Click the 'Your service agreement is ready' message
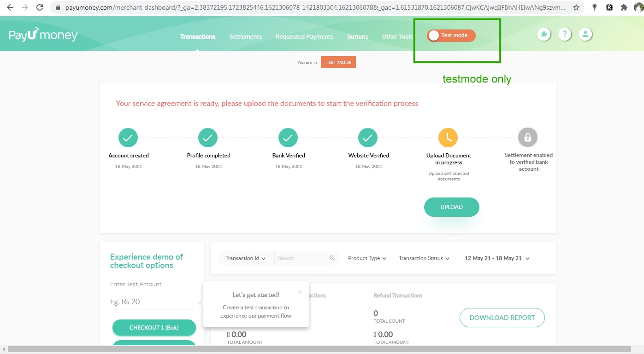 (x=267, y=104)
